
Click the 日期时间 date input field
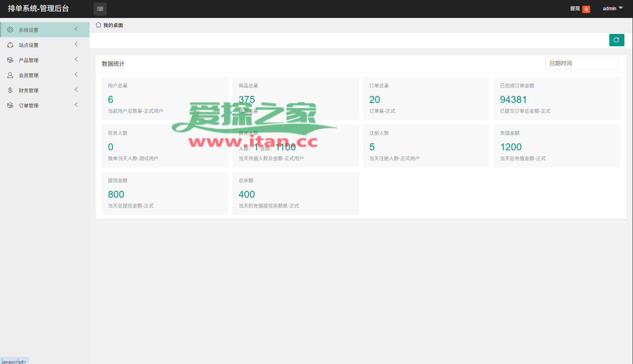pyautogui.click(x=581, y=63)
